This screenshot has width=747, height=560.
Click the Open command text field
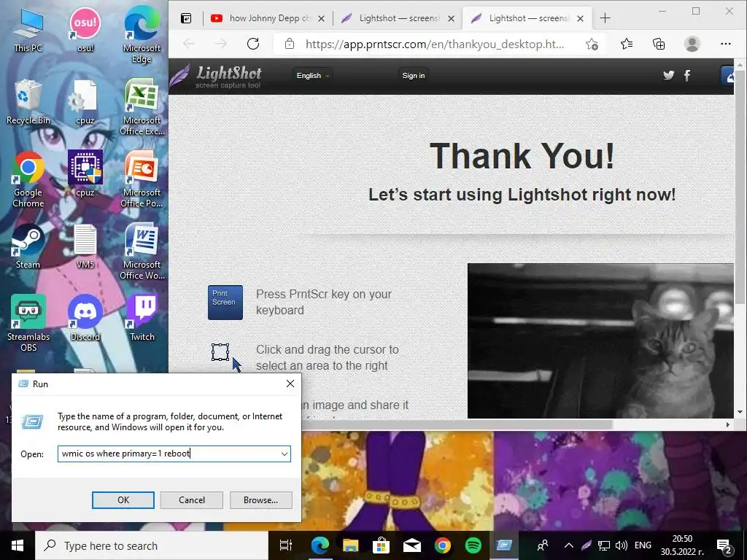pyautogui.click(x=169, y=454)
